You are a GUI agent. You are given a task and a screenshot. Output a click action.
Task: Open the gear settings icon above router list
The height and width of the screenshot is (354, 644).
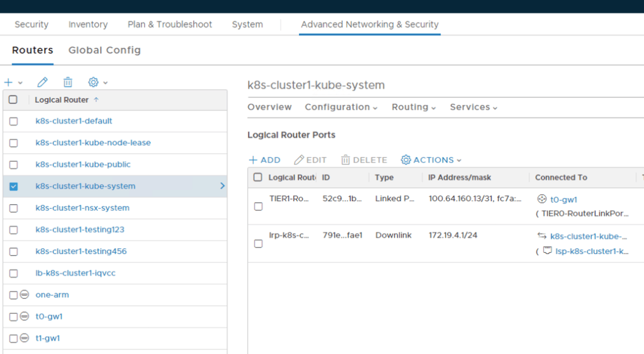coord(94,82)
